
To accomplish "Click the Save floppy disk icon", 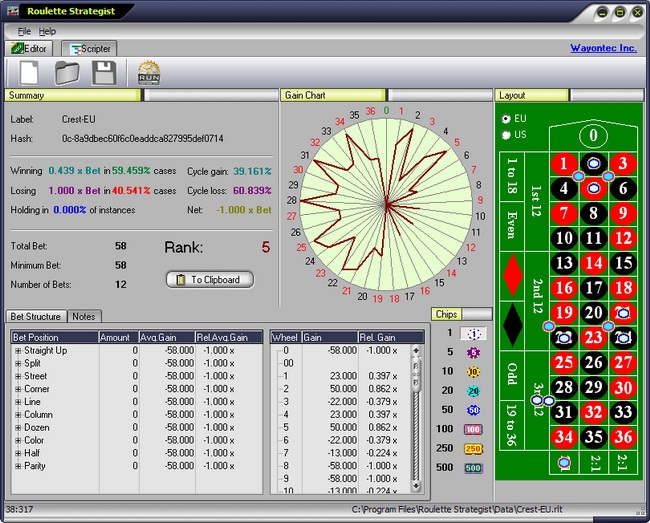I will [x=103, y=73].
